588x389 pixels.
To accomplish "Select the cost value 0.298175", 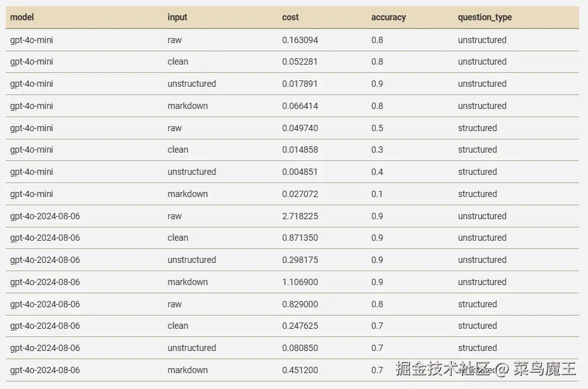I will [x=300, y=260].
